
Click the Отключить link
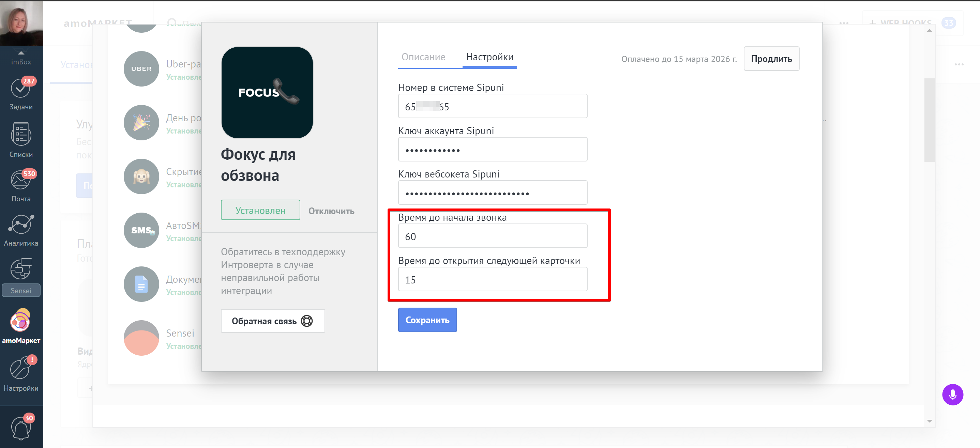pyautogui.click(x=331, y=211)
